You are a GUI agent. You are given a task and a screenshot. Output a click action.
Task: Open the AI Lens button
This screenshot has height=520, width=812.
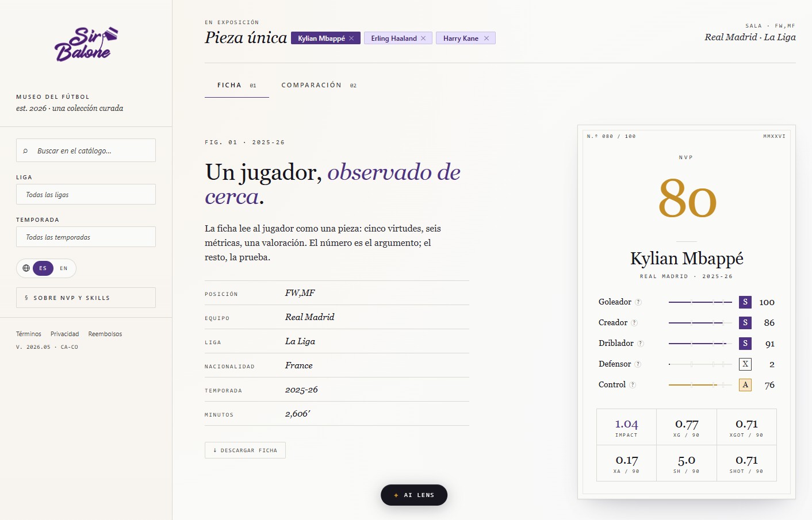(414, 495)
